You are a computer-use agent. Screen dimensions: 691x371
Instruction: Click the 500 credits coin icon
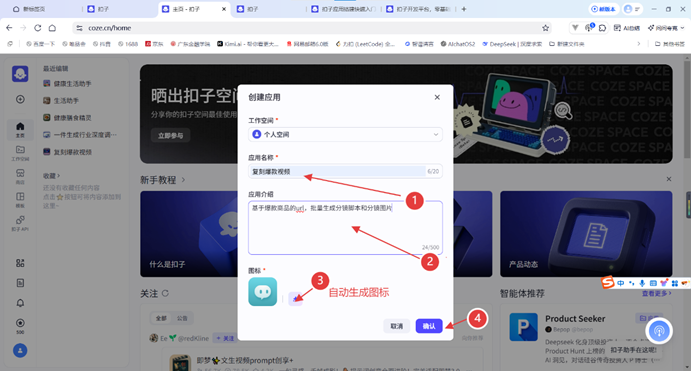[x=20, y=323]
